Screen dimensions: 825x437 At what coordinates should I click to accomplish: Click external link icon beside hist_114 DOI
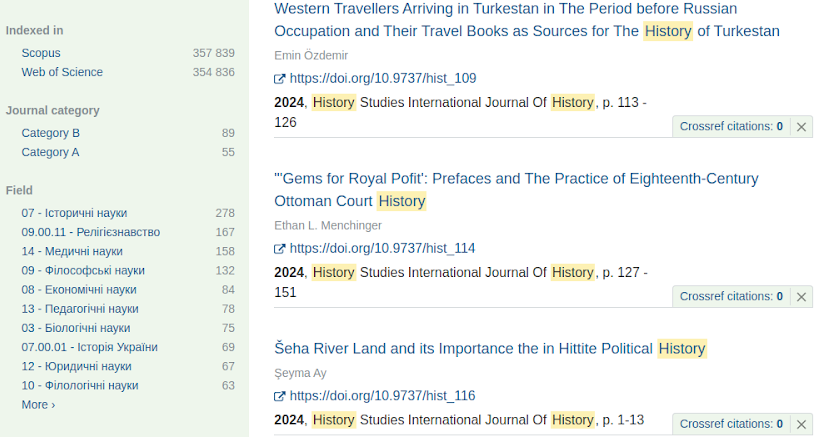pos(280,249)
